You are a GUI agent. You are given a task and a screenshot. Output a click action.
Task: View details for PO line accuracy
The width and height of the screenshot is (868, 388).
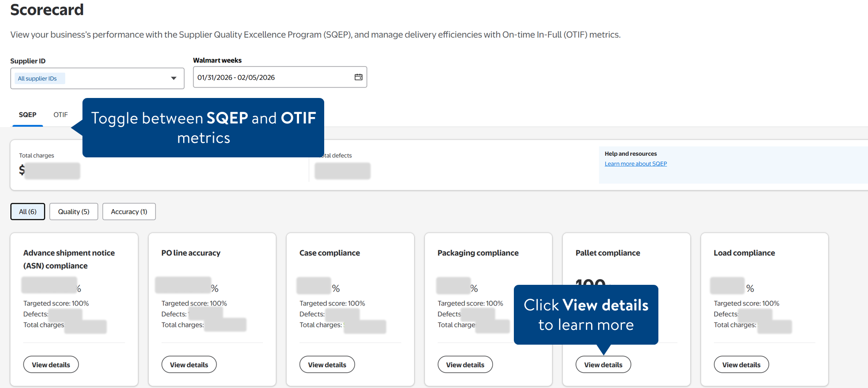[x=189, y=365]
